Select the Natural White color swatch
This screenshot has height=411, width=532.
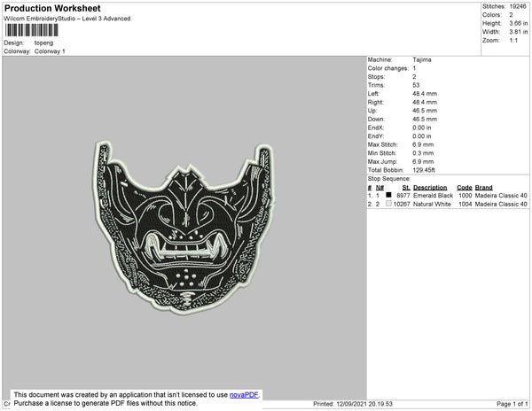(x=388, y=204)
